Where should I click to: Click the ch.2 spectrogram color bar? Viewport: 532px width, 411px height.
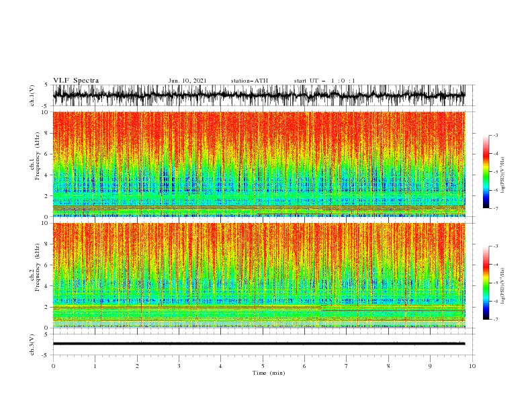point(486,283)
